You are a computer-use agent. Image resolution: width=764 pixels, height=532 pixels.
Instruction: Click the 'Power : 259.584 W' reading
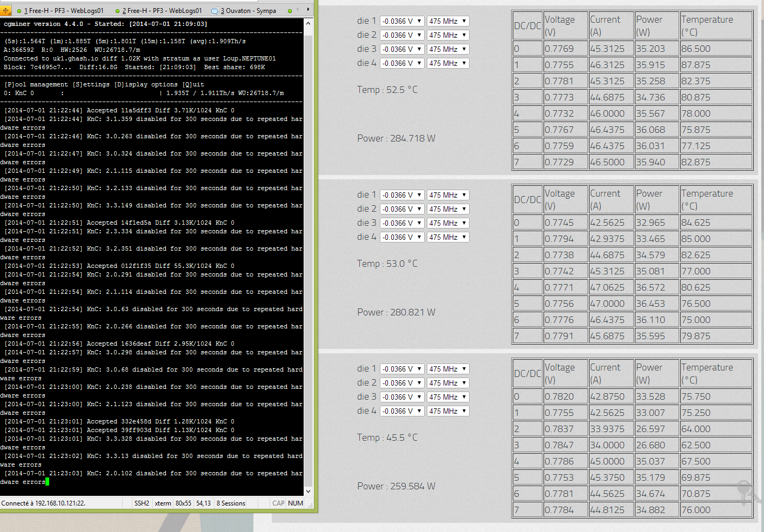click(x=396, y=486)
